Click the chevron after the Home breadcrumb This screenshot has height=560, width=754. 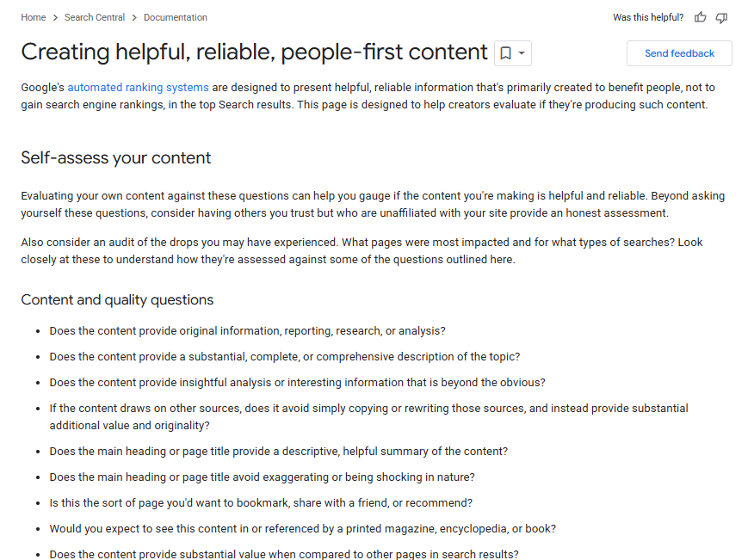pos(55,18)
